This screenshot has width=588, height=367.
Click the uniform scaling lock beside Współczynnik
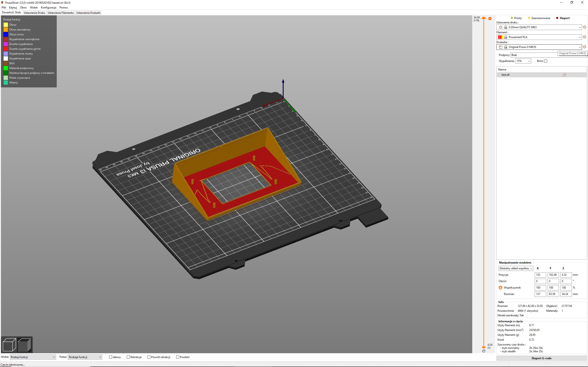point(500,287)
